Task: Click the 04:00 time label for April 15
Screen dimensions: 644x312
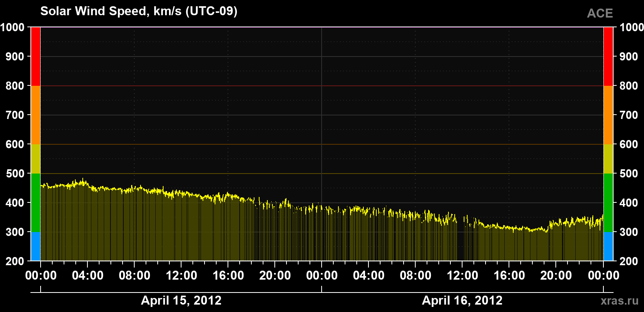Action: (x=87, y=276)
